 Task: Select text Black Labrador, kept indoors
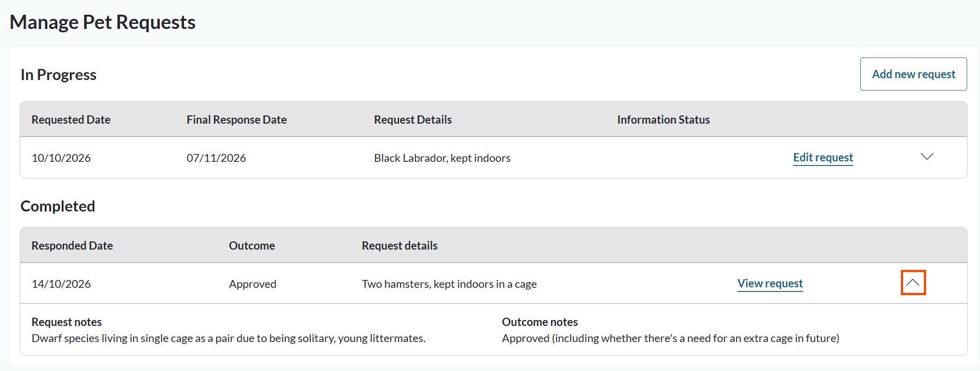[442, 158]
